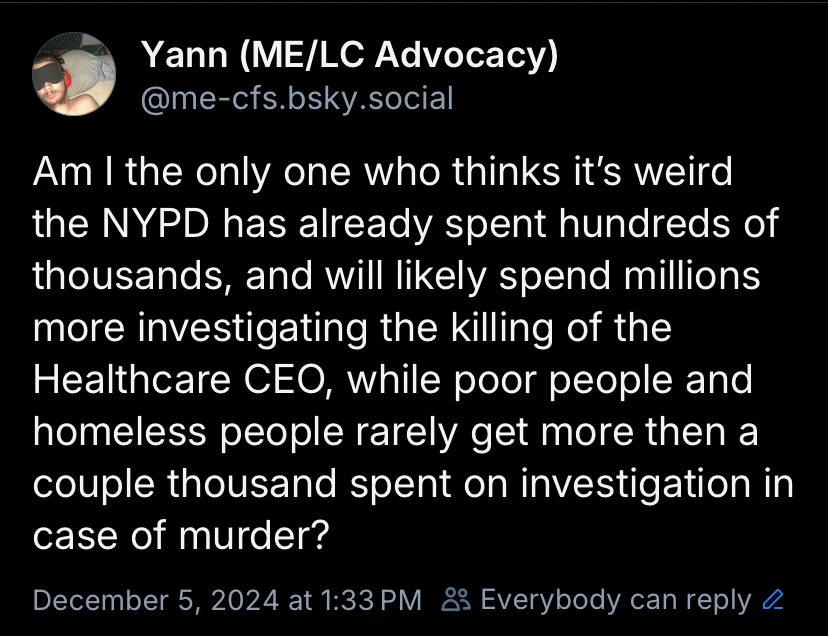Open the @me-cfs.bsky.social handle link
The image size is (828, 636).
coord(296,98)
